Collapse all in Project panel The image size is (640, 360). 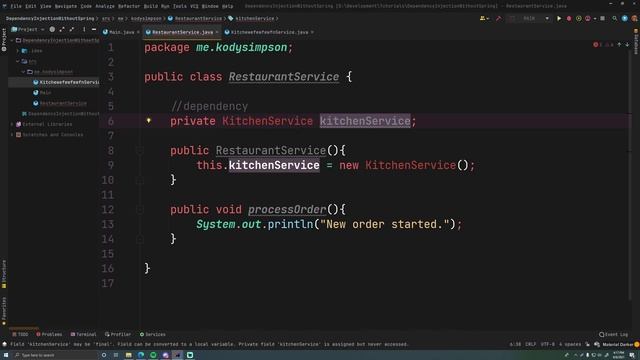click(x=72, y=29)
